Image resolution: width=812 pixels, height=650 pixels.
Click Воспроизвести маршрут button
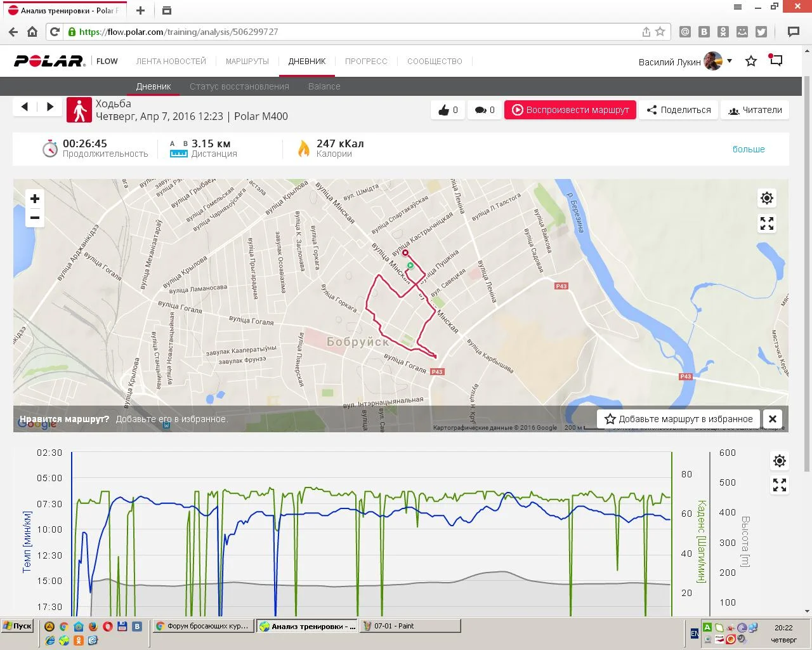570,110
